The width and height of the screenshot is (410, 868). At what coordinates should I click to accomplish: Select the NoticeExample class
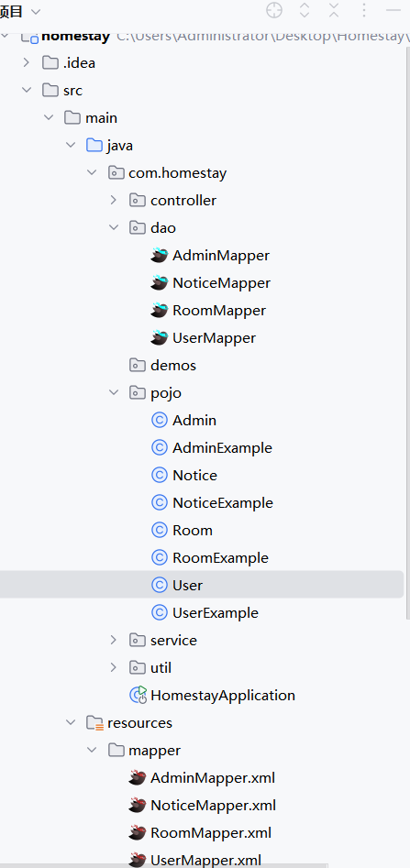click(223, 502)
